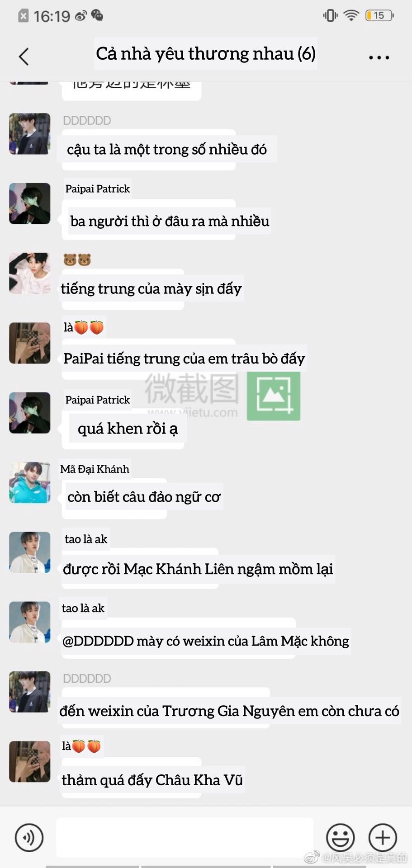This screenshot has width=412, height=868.
Task: Tap the Wi-Fi status icon
Action: pos(351,15)
